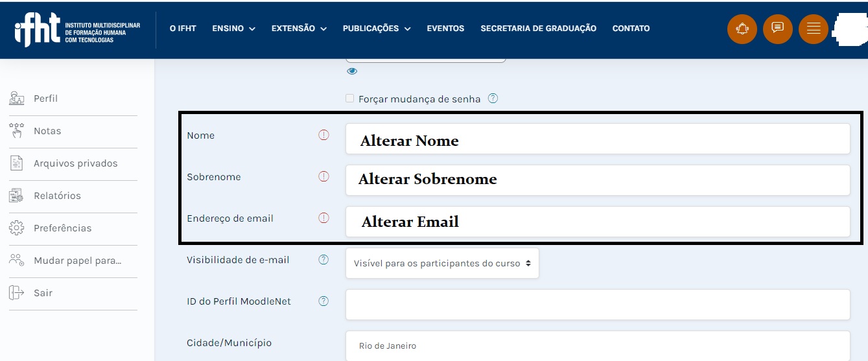The width and height of the screenshot is (868, 361).
Task: Click the help icon for Visibilidade de e-mail
Action: click(323, 260)
